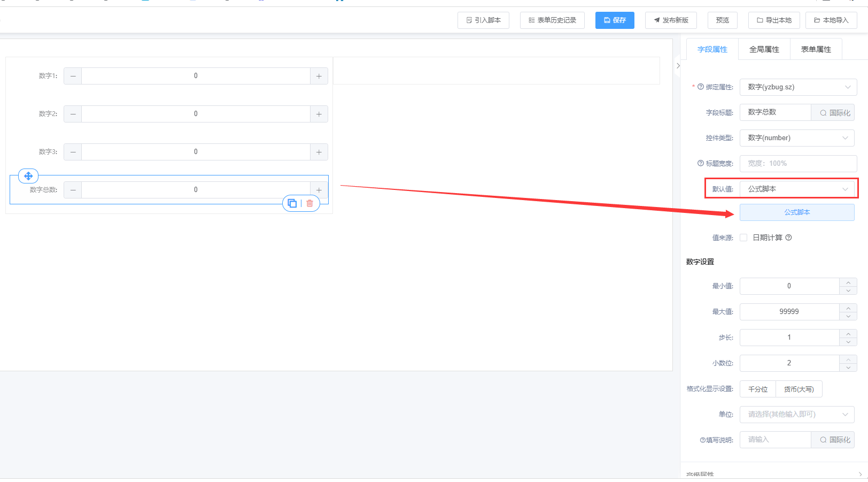The width and height of the screenshot is (868, 482).
Task: Switch to 全局属性 tab
Action: pos(764,49)
